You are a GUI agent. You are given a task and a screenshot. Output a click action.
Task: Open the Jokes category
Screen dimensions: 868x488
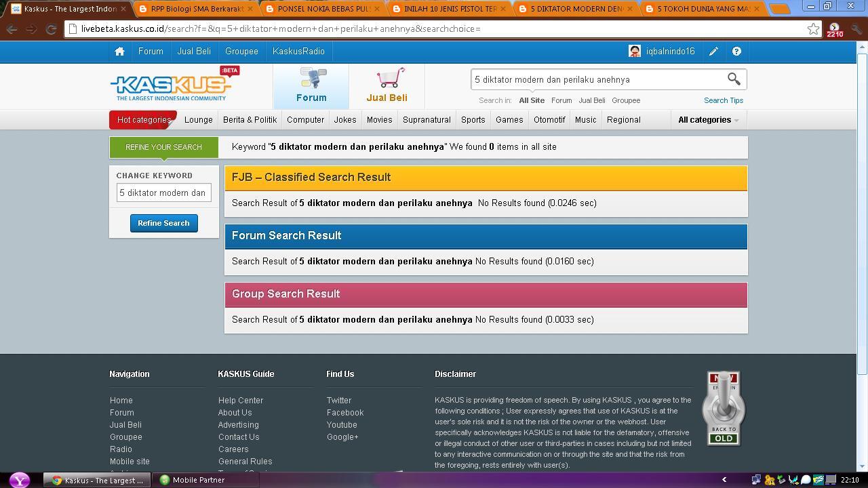pos(345,120)
